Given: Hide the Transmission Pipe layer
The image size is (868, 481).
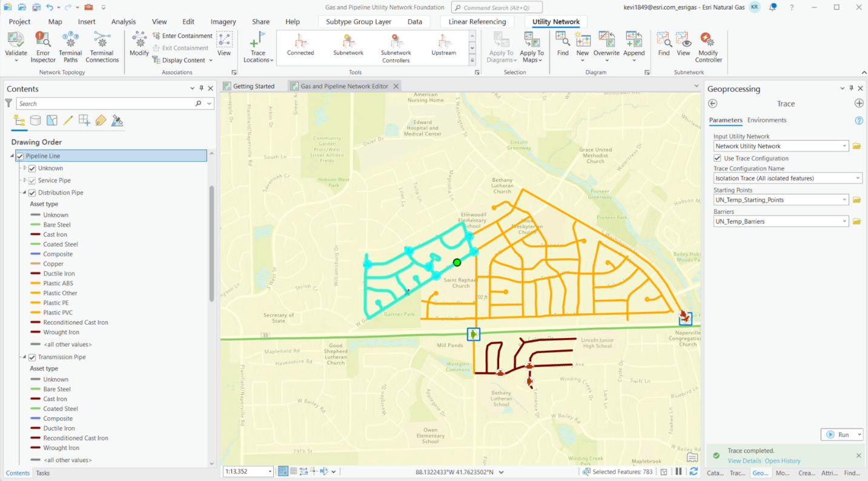Looking at the screenshot, I should pyautogui.click(x=33, y=357).
